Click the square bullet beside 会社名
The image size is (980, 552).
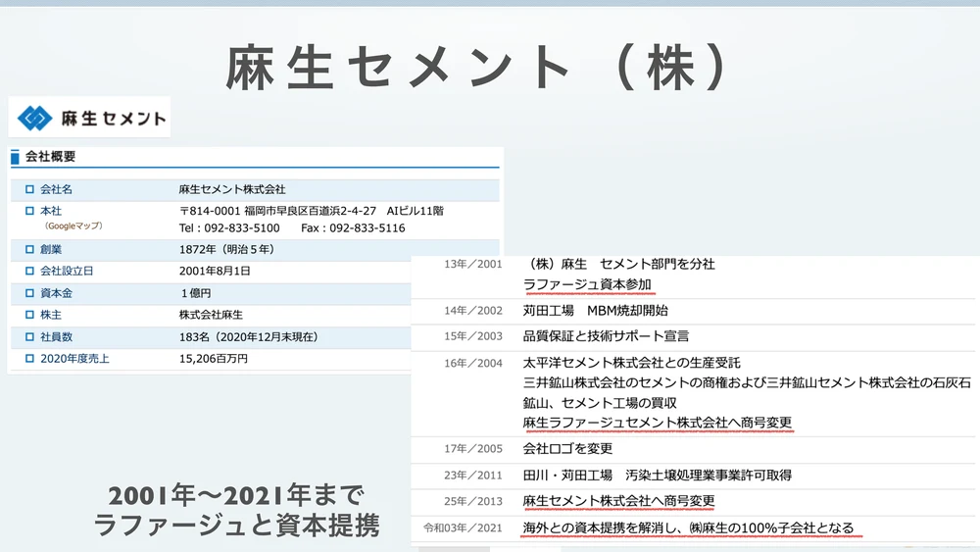pyautogui.click(x=29, y=189)
